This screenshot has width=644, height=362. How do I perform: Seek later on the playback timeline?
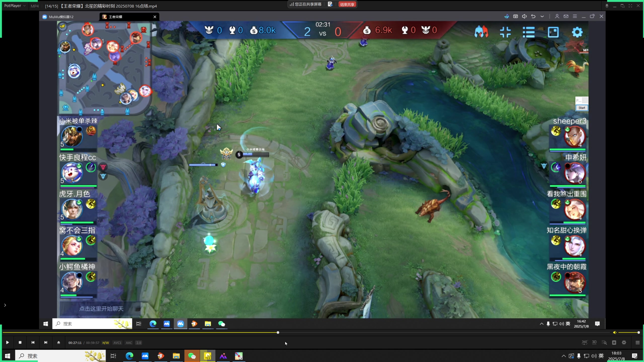pyautogui.click(x=444, y=332)
